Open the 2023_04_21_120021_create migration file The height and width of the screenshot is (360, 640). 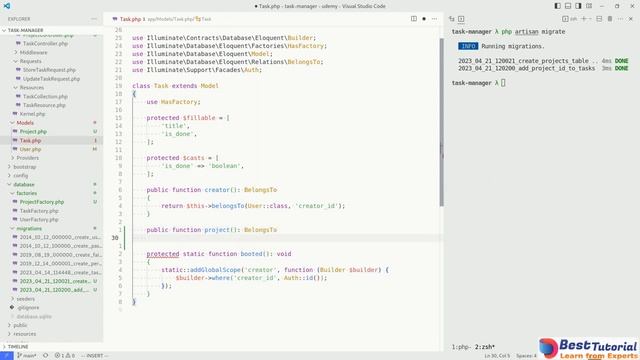point(54,281)
